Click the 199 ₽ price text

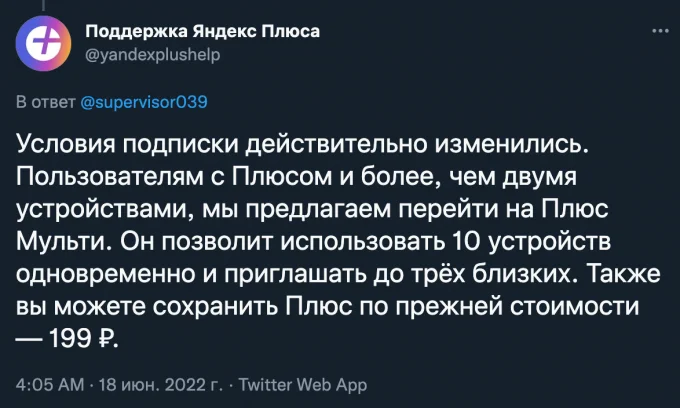84,339
